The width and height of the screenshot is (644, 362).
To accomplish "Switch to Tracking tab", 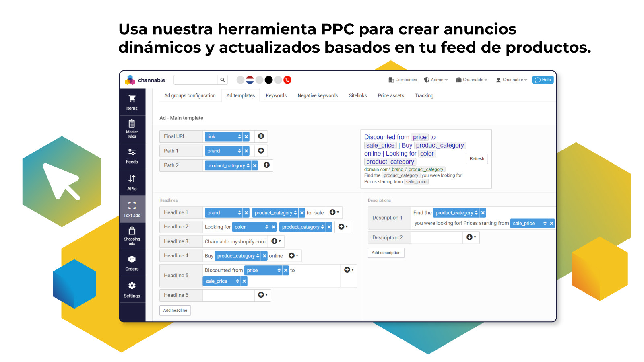I will tap(424, 96).
